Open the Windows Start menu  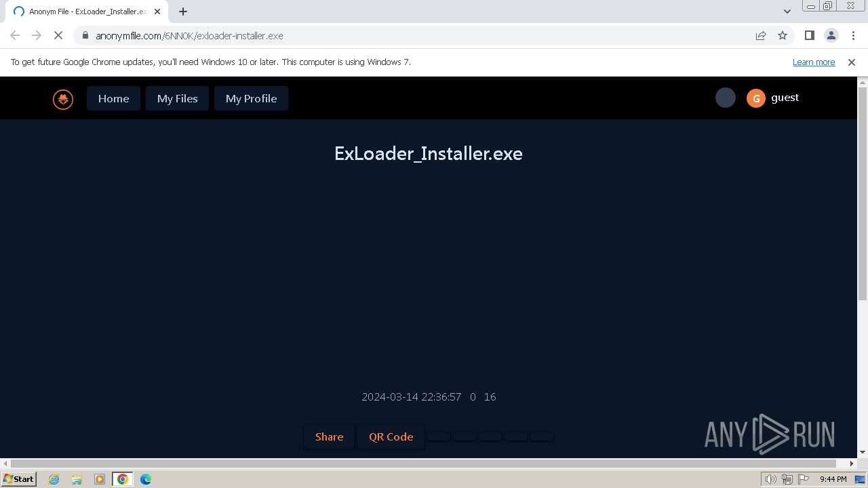(x=19, y=479)
